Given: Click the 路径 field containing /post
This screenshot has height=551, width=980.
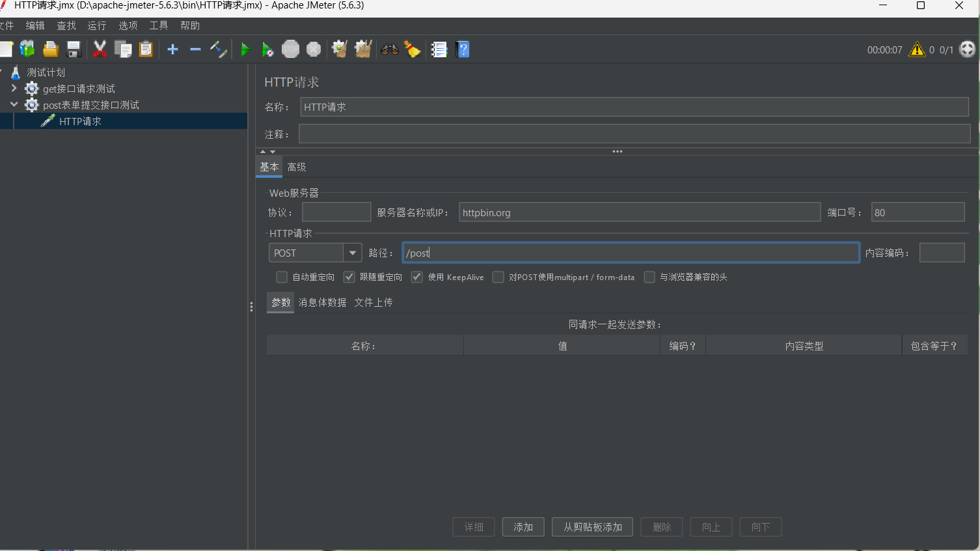Looking at the screenshot, I should [631, 253].
